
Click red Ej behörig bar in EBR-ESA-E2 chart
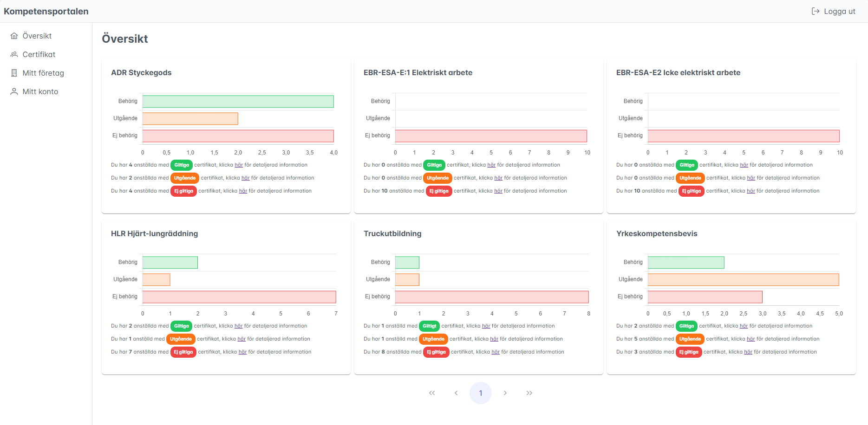[x=744, y=135]
